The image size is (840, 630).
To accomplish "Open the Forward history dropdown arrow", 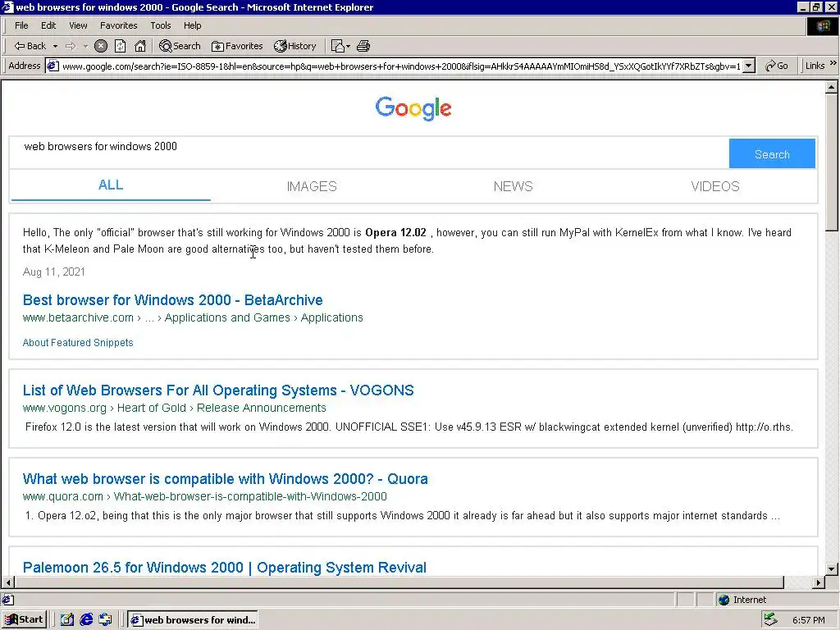I will click(x=85, y=46).
